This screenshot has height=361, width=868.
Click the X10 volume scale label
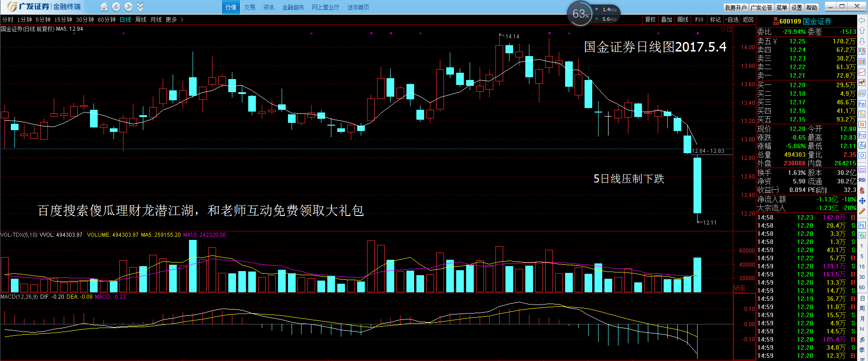click(739, 289)
